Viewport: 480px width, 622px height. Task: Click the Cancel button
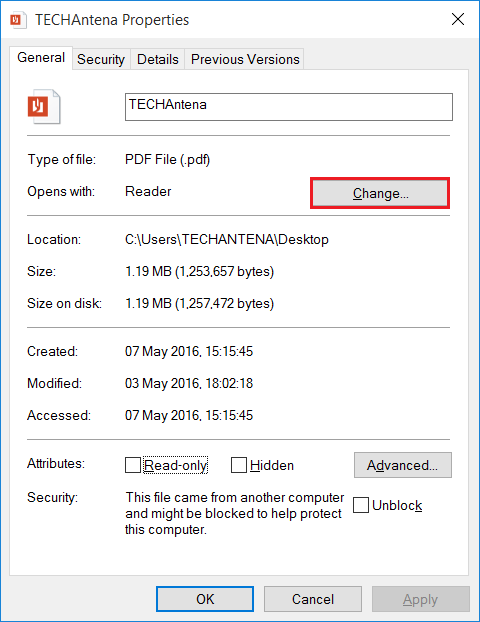tap(313, 599)
